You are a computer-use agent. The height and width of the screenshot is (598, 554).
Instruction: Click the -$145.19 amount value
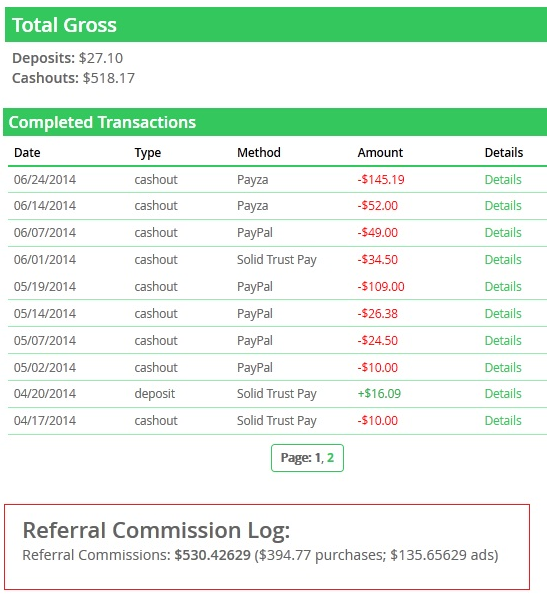[x=381, y=179]
